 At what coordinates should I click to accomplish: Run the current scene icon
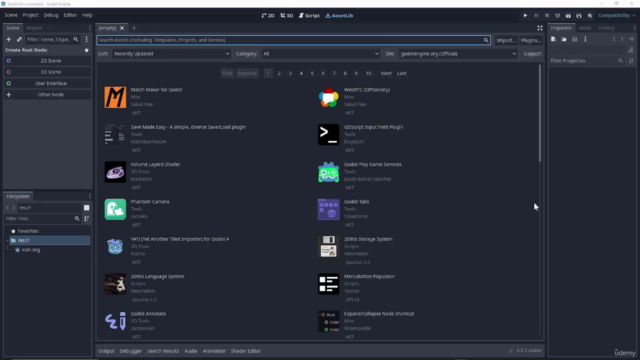click(568, 16)
